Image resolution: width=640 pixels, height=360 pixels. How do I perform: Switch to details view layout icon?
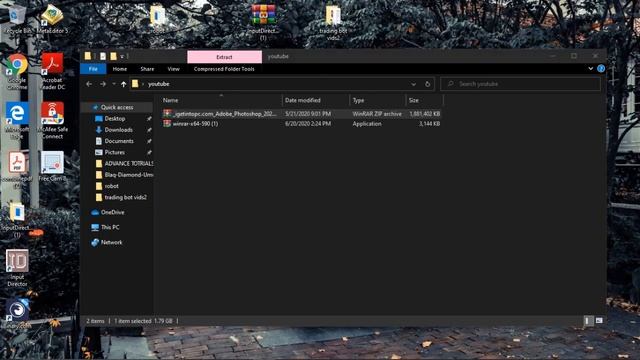[x=587, y=321]
